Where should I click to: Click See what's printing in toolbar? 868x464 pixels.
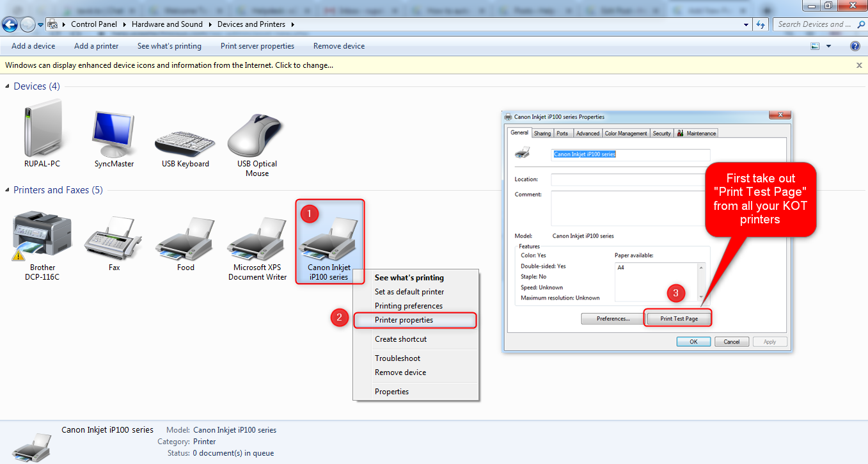pos(170,46)
